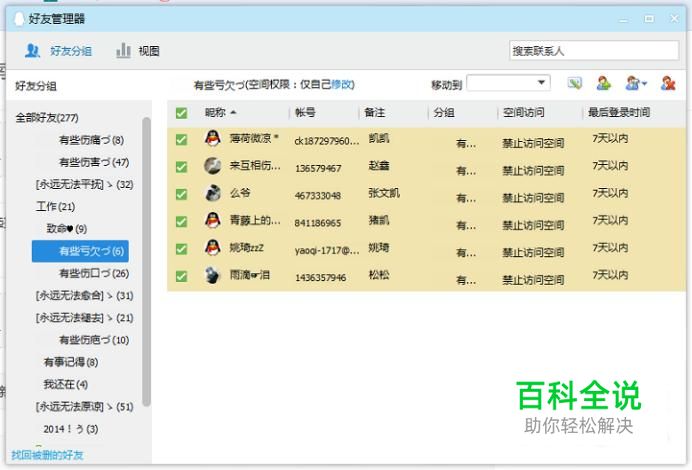This screenshot has height=470, width=692.
Task: Select 全部好友(277) in the group list
Action: (47, 118)
